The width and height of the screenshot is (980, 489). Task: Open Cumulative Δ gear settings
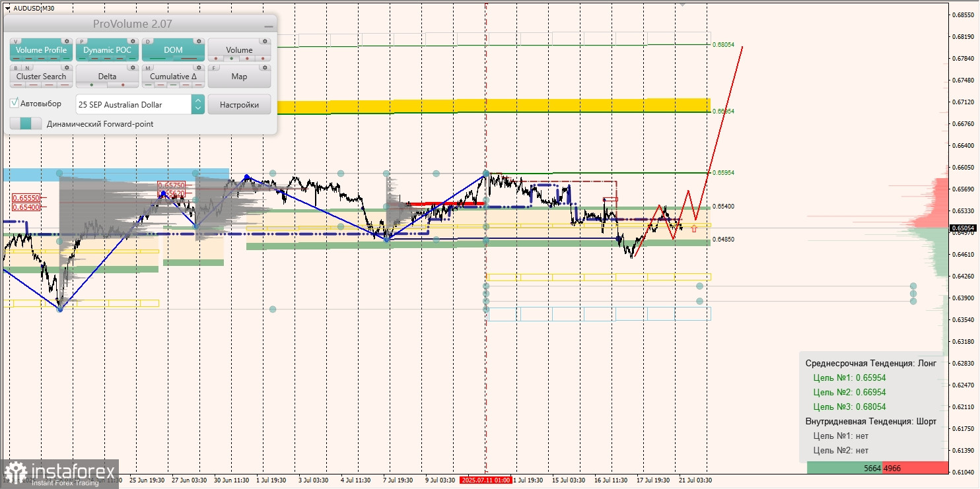pyautogui.click(x=198, y=67)
